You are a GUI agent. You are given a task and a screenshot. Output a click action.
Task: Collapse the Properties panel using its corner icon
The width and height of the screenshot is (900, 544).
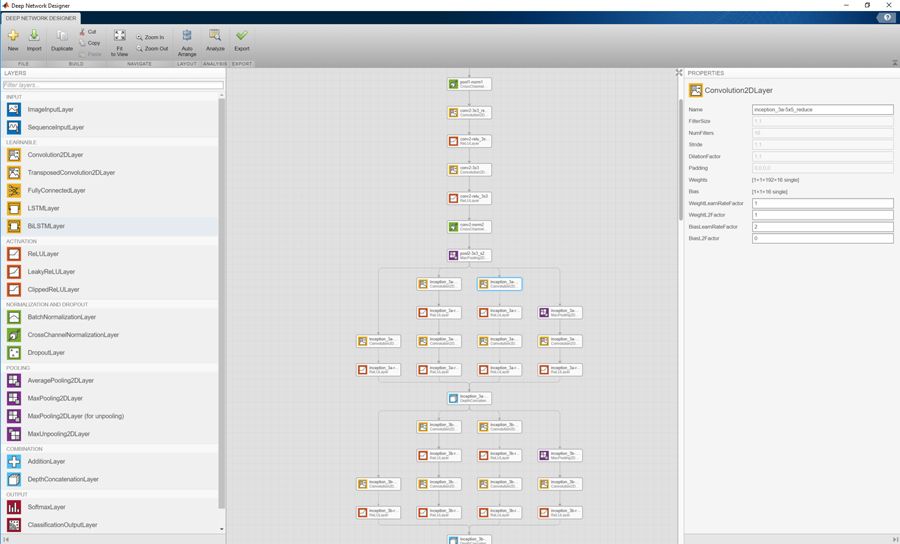(679, 72)
